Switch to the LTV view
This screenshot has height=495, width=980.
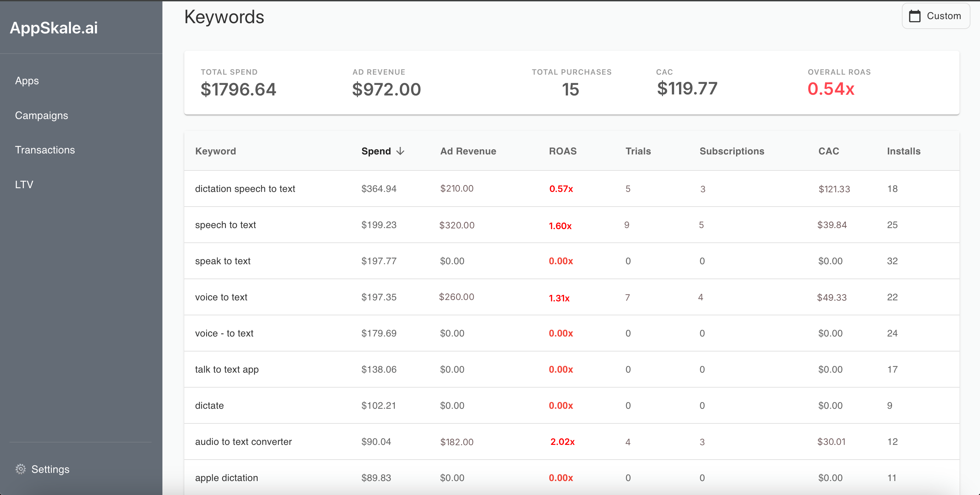coord(24,184)
